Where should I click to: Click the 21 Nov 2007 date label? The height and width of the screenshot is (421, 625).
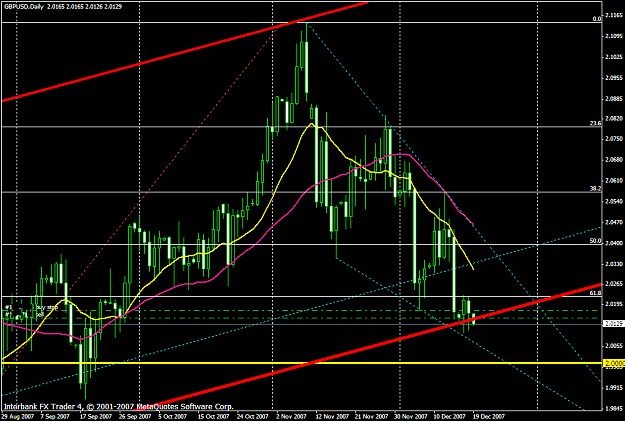click(x=372, y=417)
